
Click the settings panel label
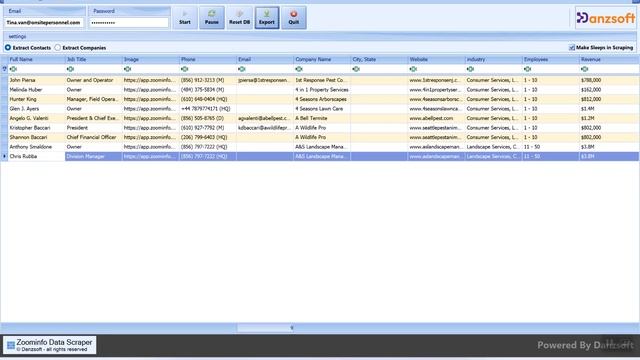coord(17,37)
